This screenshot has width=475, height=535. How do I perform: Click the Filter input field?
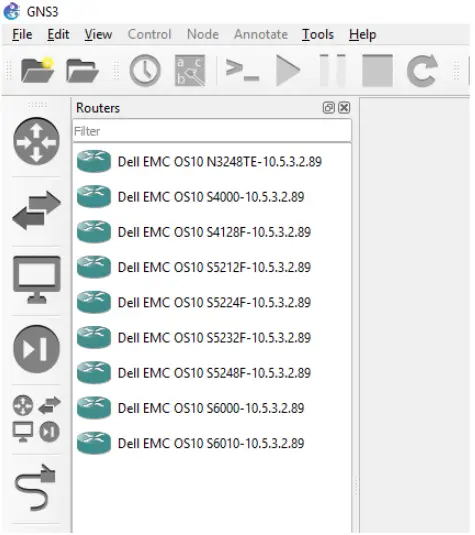coord(212,131)
